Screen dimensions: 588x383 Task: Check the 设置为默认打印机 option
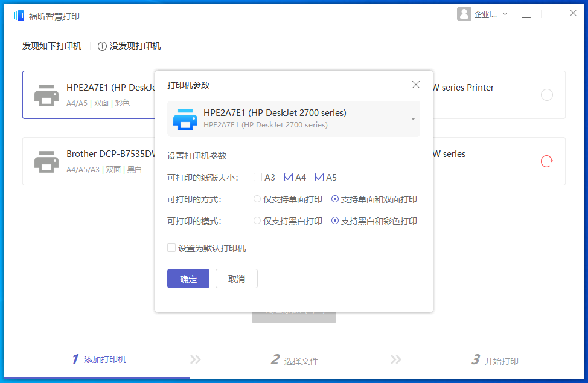tap(171, 248)
